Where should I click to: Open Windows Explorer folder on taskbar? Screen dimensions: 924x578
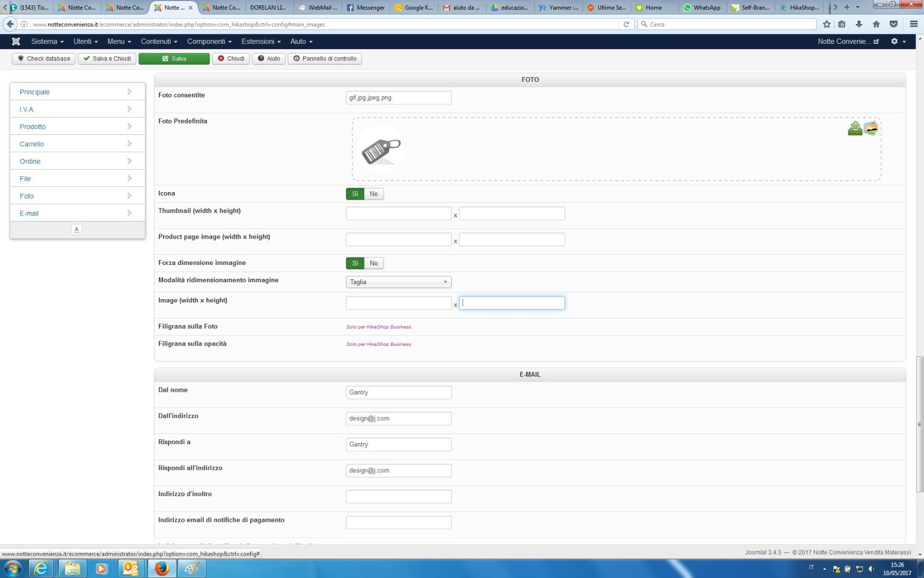point(72,568)
